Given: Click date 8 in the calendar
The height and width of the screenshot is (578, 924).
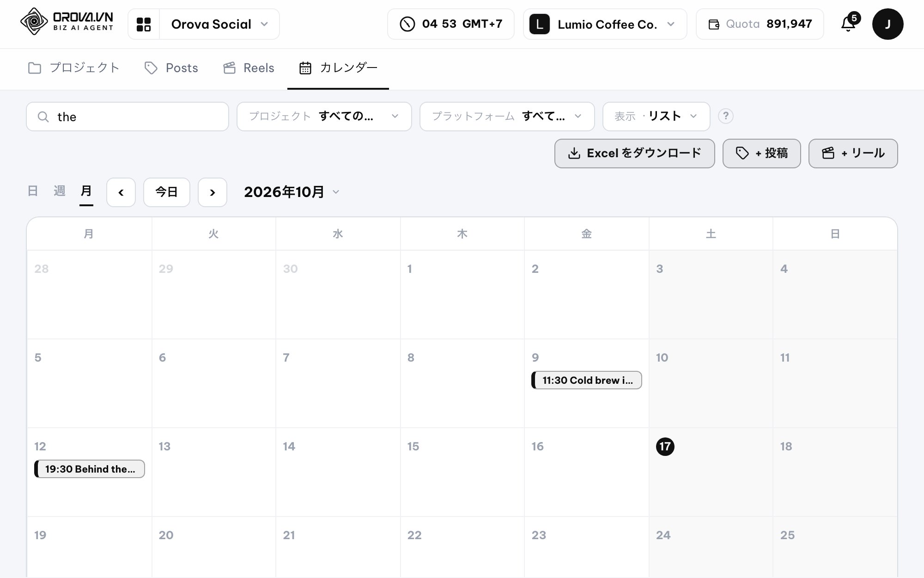Looking at the screenshot, I should click(411, 357).
